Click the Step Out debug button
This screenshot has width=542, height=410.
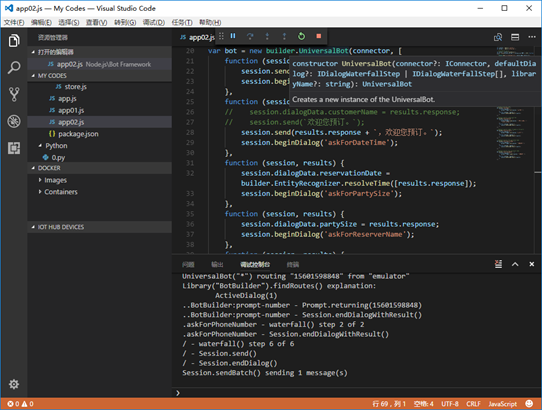pyautogui.click(x=284, y=36)
